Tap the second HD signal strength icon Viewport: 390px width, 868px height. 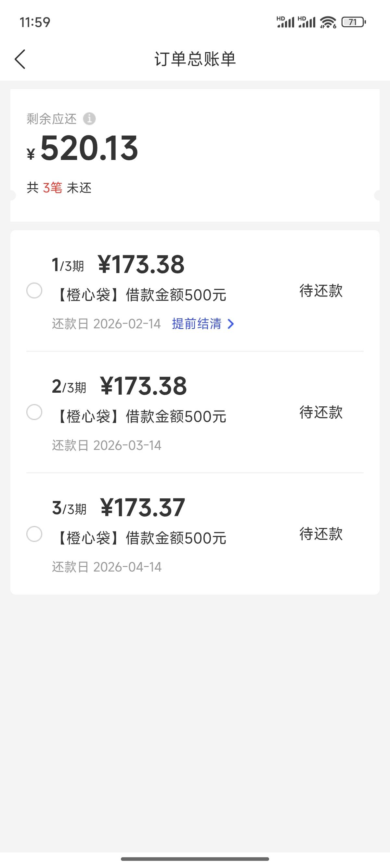(x=306, y=22)
